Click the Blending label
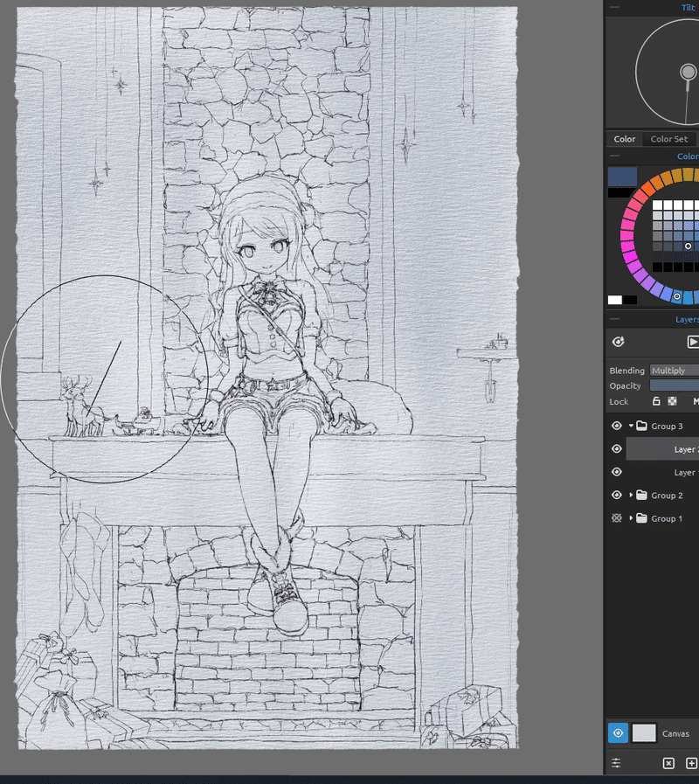Viewport: 699px width, 784px height. [x=627, y=371]
